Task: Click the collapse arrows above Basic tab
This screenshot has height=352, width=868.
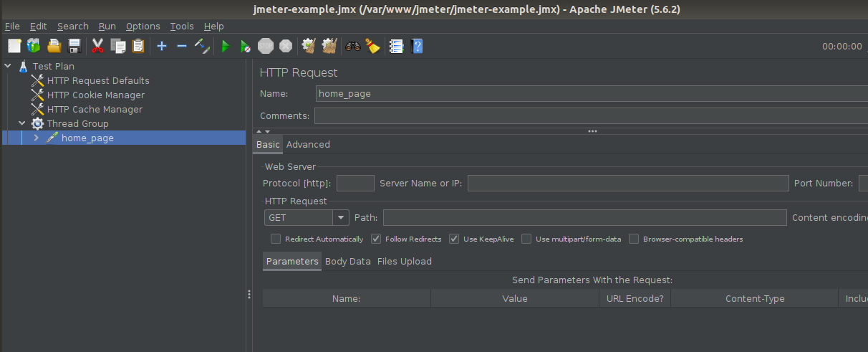Action: [263, 131]
